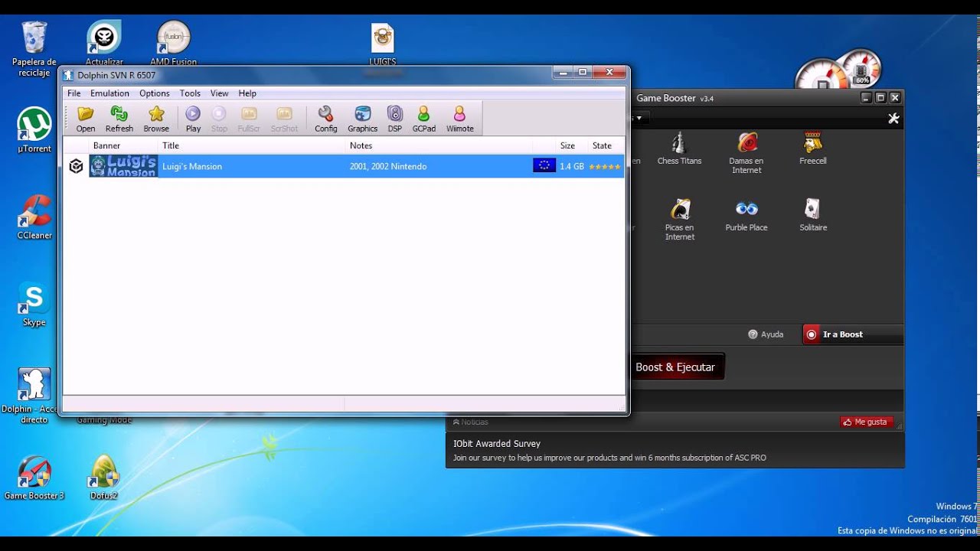
Task: Open Papelera de reciclaje desktop icon
Action: coord(34,49)
